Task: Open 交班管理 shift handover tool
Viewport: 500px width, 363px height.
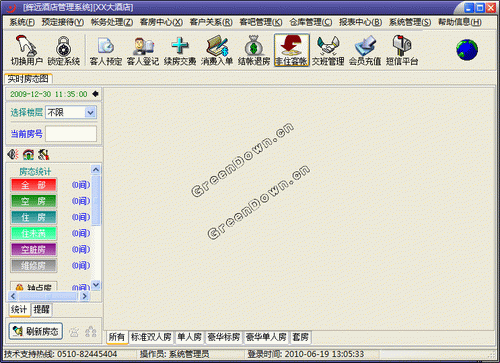Action: point(328,50)
